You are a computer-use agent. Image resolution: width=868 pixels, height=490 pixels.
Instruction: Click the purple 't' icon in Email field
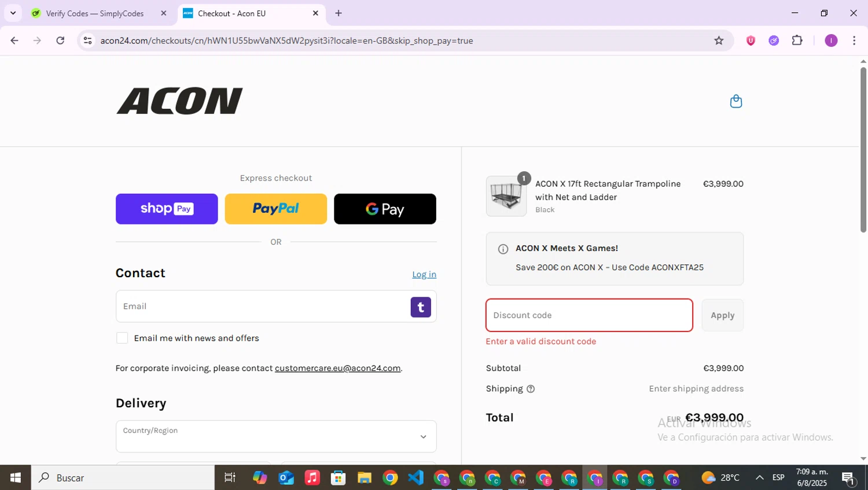421,307
